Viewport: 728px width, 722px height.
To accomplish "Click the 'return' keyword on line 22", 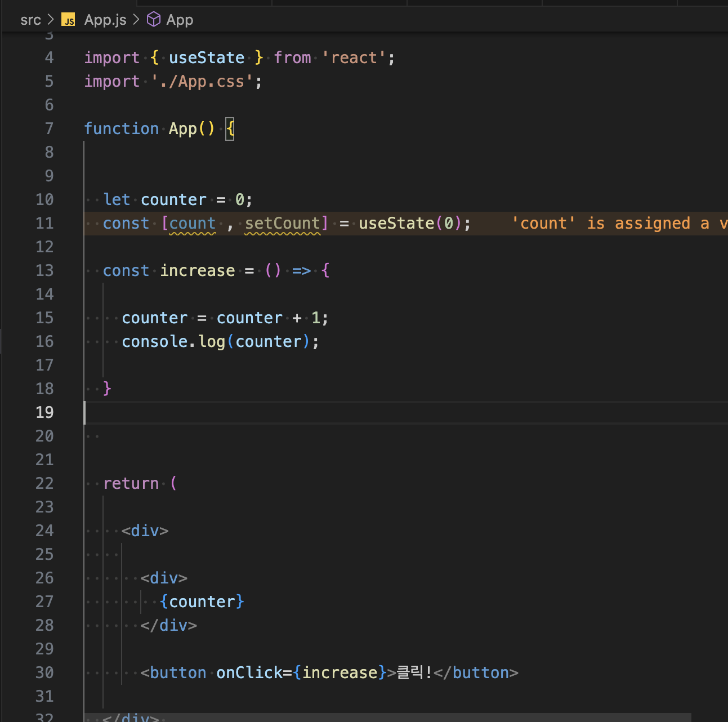I will (131, 483).
